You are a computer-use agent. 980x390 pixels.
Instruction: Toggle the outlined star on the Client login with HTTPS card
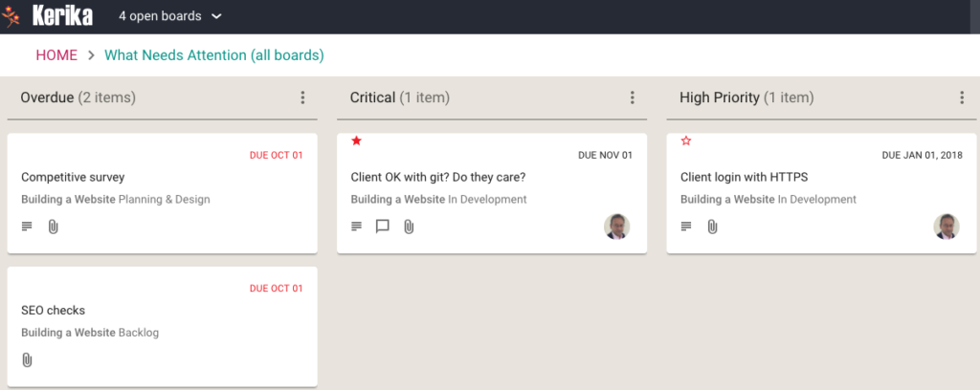click(x=685, y=141)
